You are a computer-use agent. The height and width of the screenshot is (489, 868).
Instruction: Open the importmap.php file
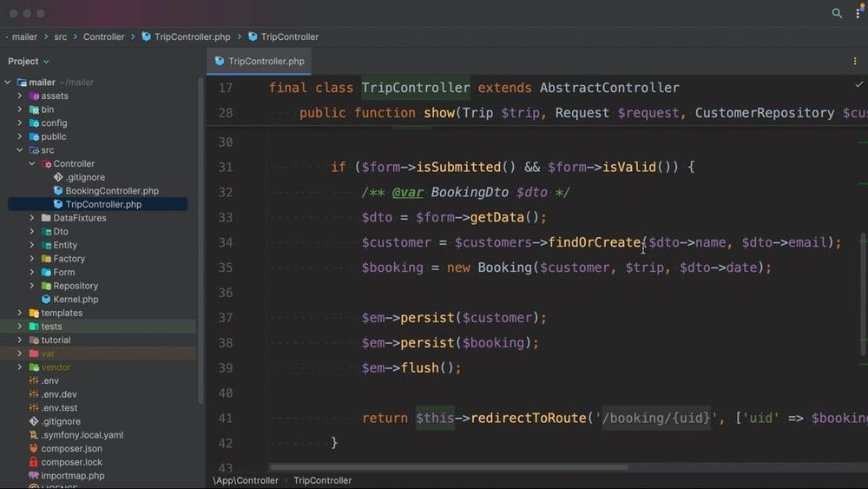point(73,476)
